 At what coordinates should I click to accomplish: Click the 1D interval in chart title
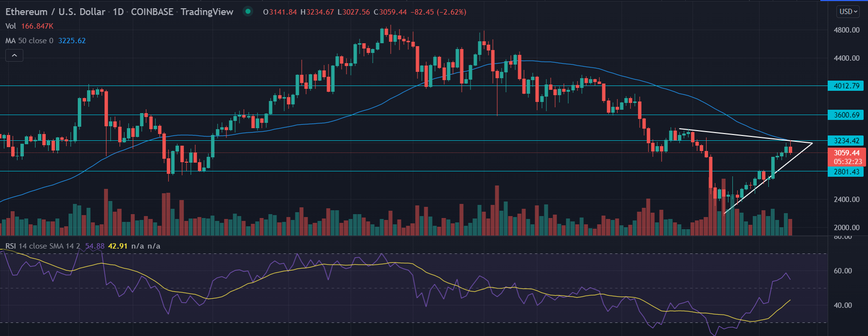[x=118, y=12]
